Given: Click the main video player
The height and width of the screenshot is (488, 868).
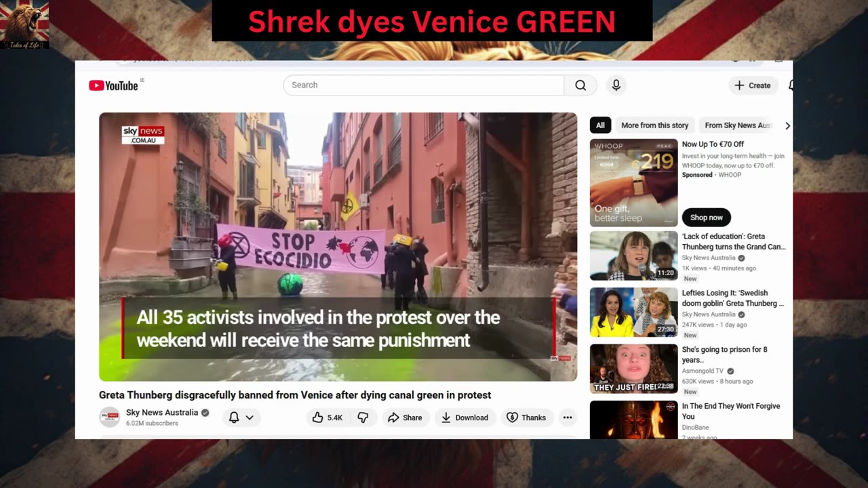Looking at the screenshot, I should click(338, 247).
